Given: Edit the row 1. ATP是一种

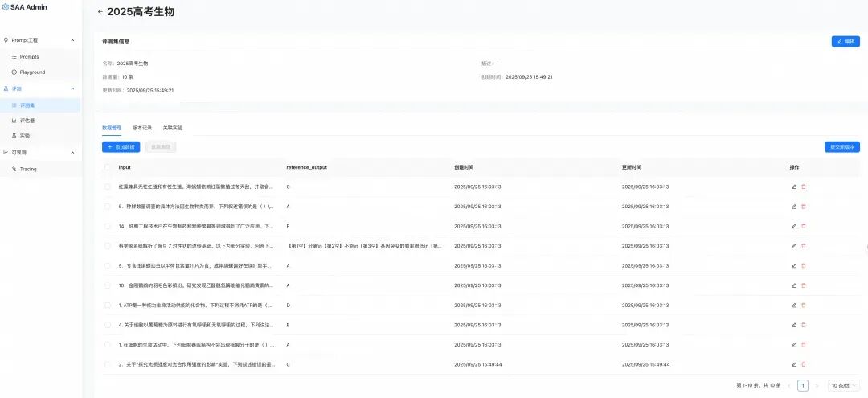Looking at the screenshot, I should [x=794, y=305].
